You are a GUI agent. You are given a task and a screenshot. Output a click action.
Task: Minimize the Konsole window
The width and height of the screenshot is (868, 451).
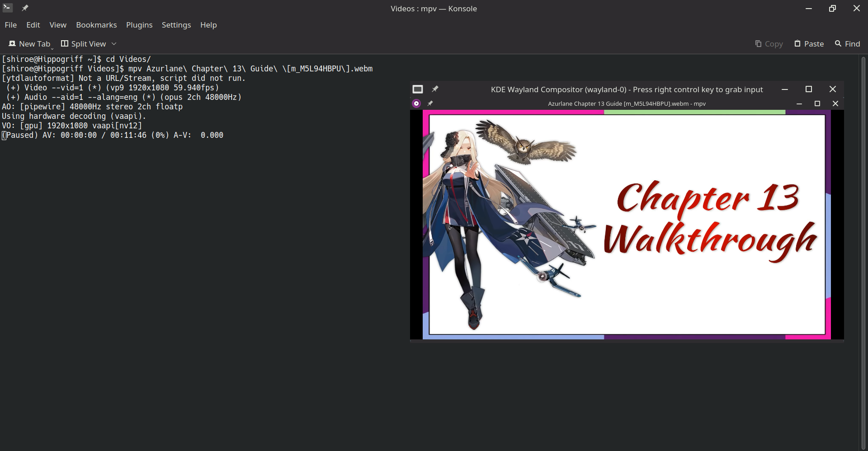[809, 8]
